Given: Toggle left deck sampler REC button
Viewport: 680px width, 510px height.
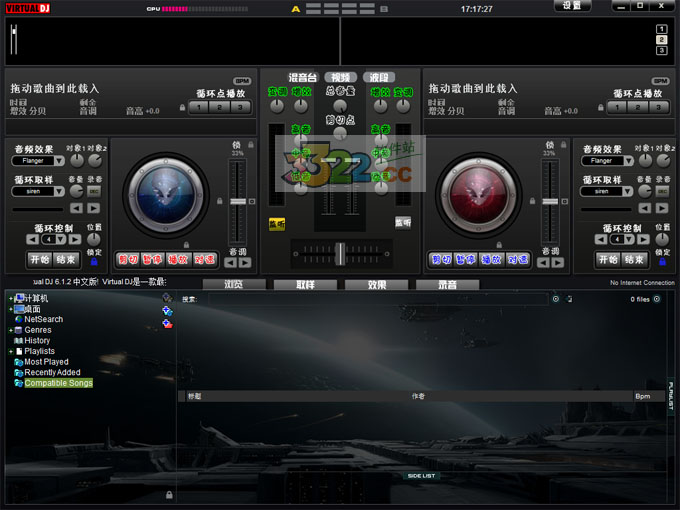Looking at the screenshot, I should 94,191.
